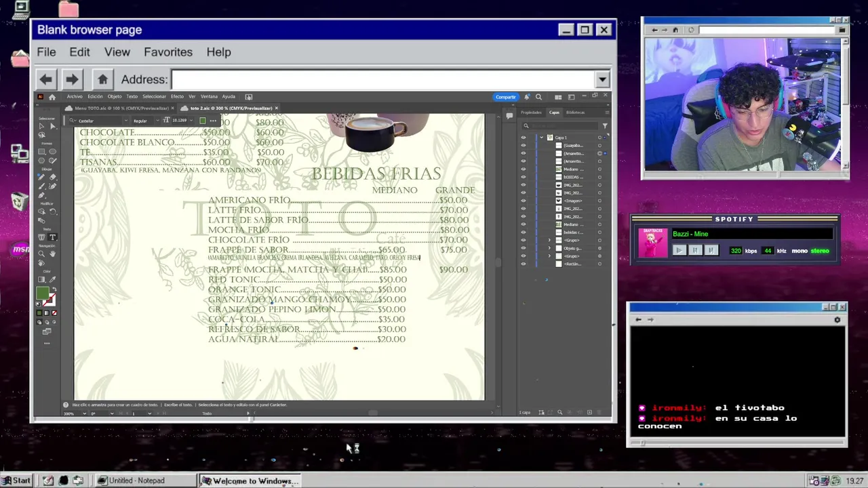868x488 pixels.
Task: Open the 300% zoom level dropdown
Action: click(x=84, y=413)
